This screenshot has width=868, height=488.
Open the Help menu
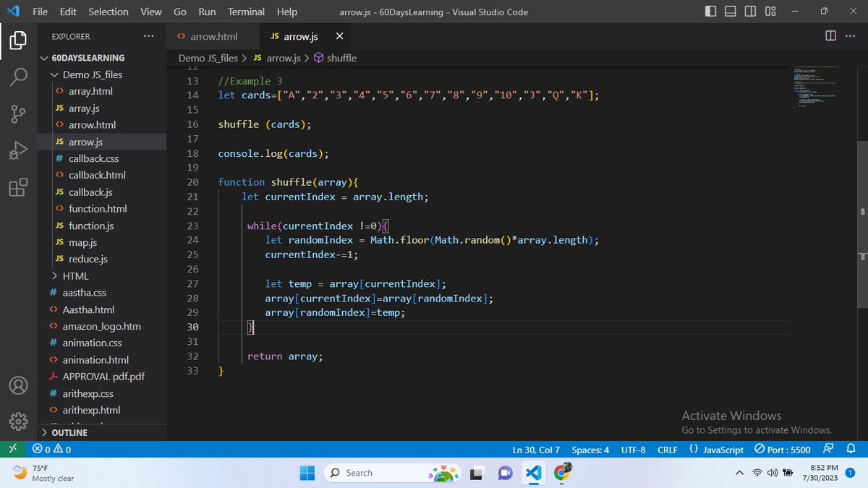point(287,12)
